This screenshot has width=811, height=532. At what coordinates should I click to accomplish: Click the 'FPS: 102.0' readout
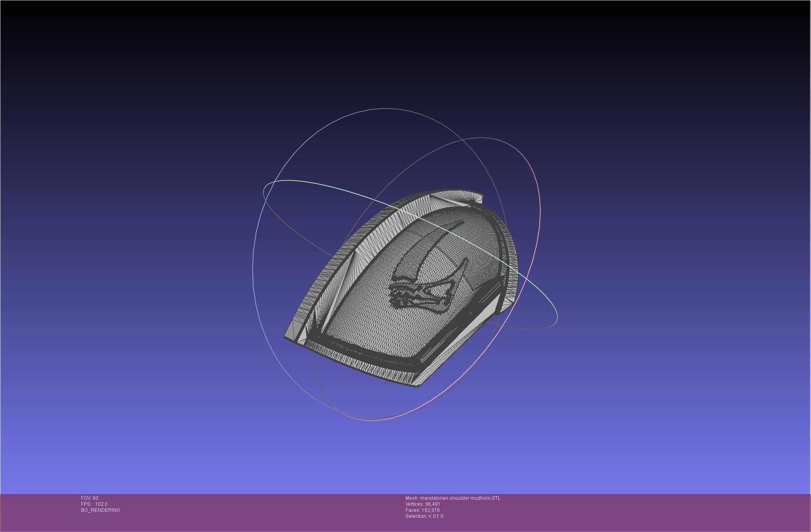click(x=94, y=504)
